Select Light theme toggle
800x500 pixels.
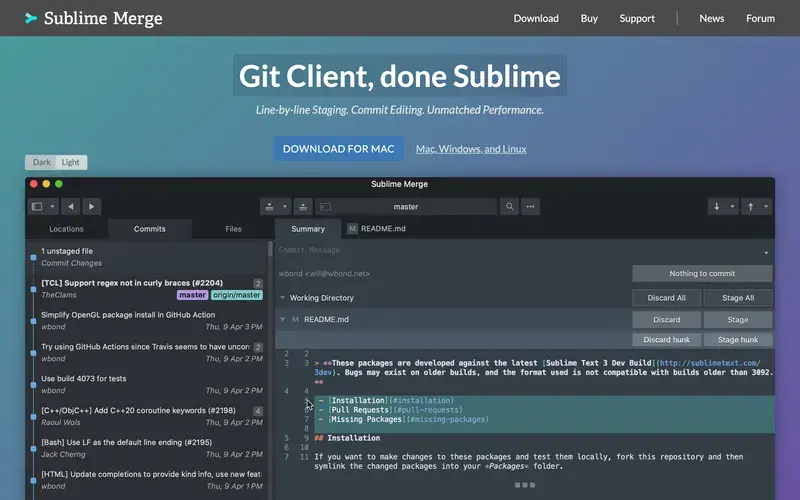pos(71,162)
